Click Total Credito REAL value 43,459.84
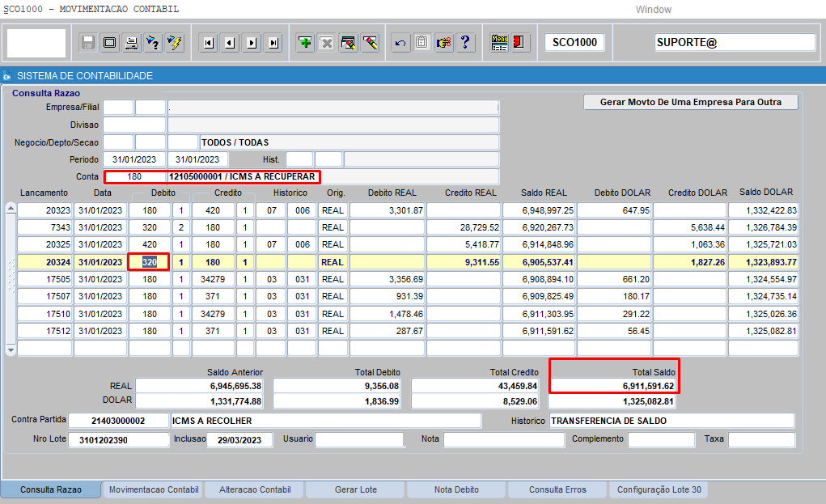 pos(475,386)
